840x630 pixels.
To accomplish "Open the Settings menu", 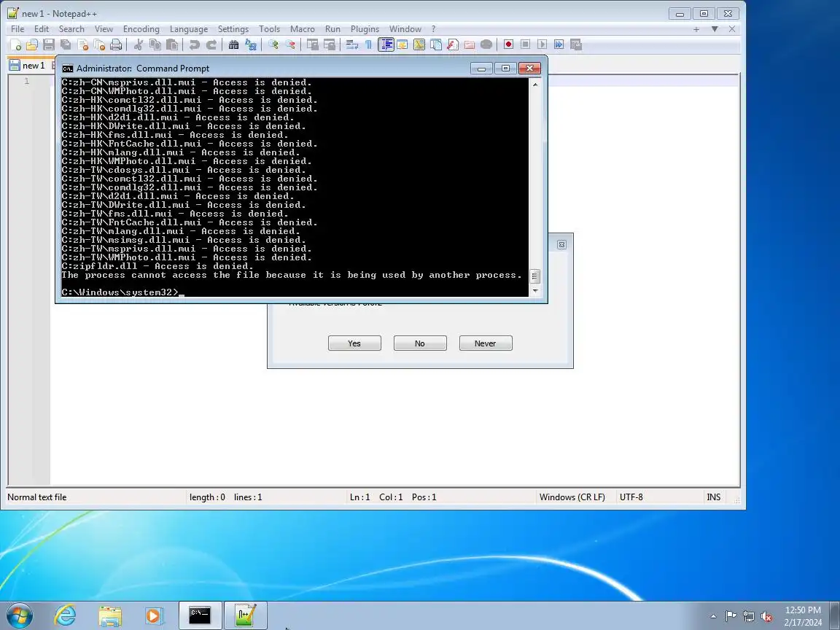I will [x=233, y=29].
